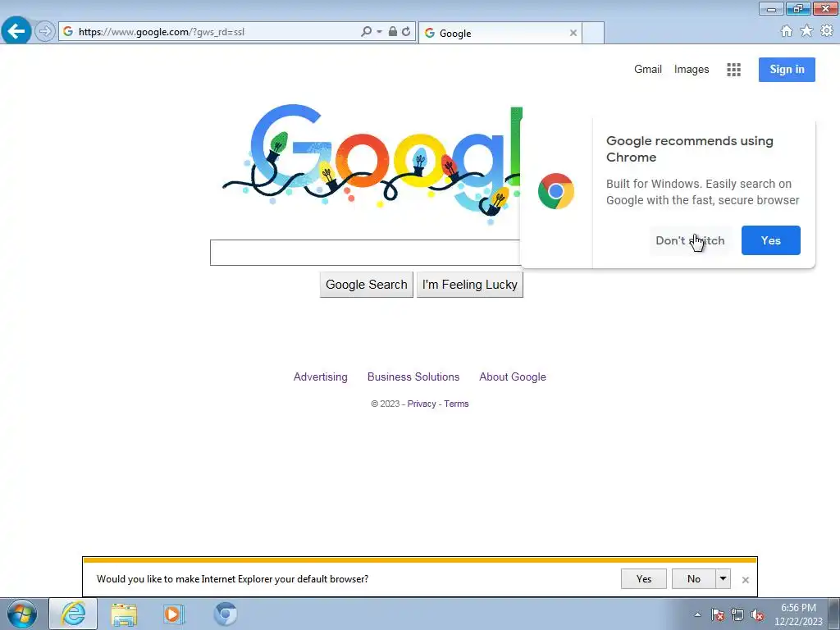Click the Internet Explorer taskbar icon
This screenshot has width=840, height=630.
[73, 614]
